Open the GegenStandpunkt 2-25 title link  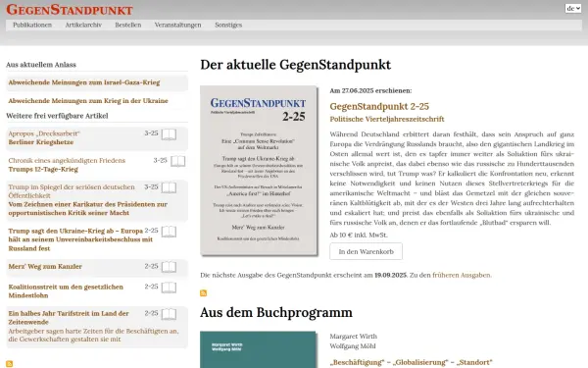point(379,107)
